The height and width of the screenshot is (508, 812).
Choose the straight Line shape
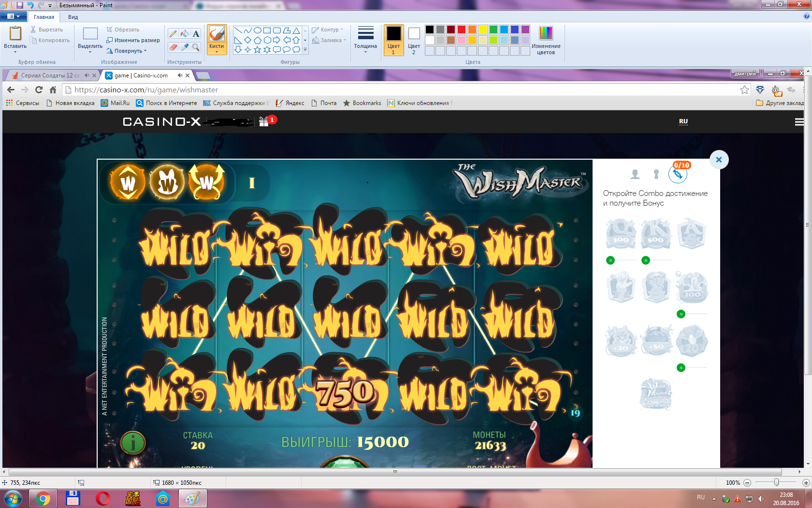pyautogui.click(x=238, y=30)
